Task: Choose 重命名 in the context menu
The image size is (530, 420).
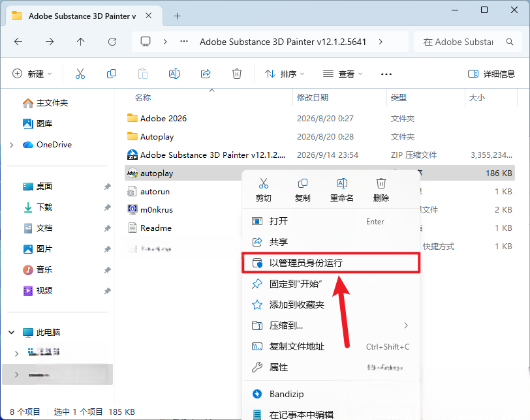Action: 342,190
